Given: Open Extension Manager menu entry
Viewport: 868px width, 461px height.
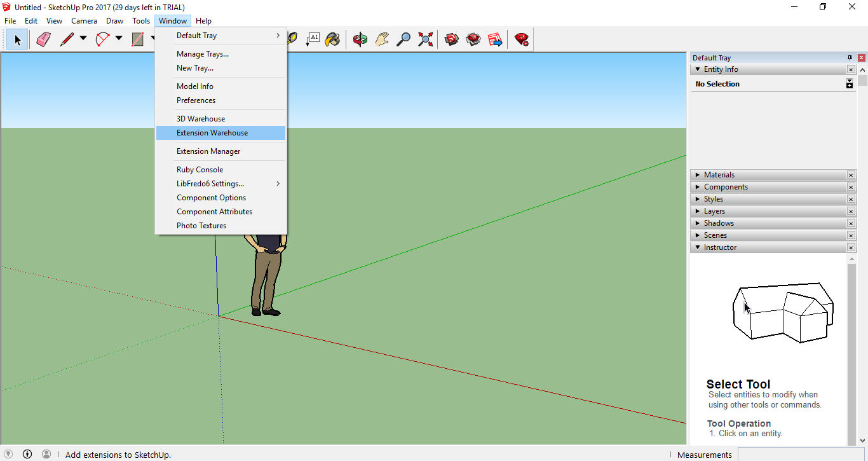Looking at the screenshot, I should pyautogui.click(x=220, y=151).
